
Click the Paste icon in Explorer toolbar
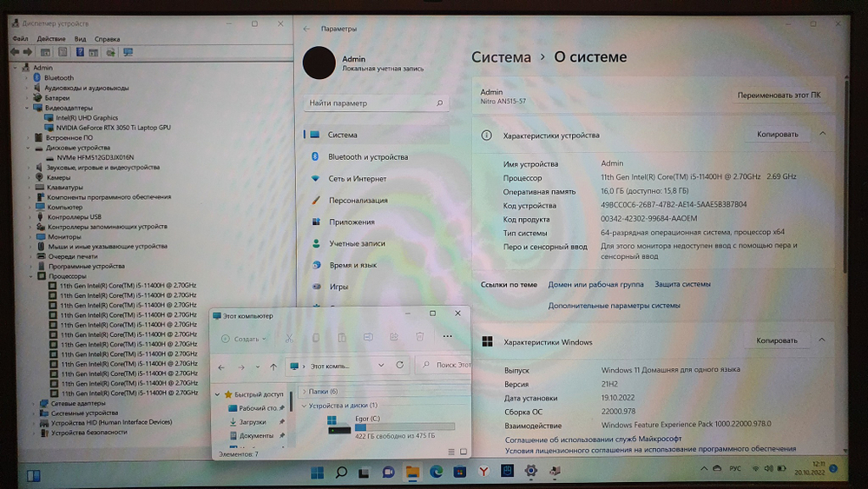(x=341, y=338)
